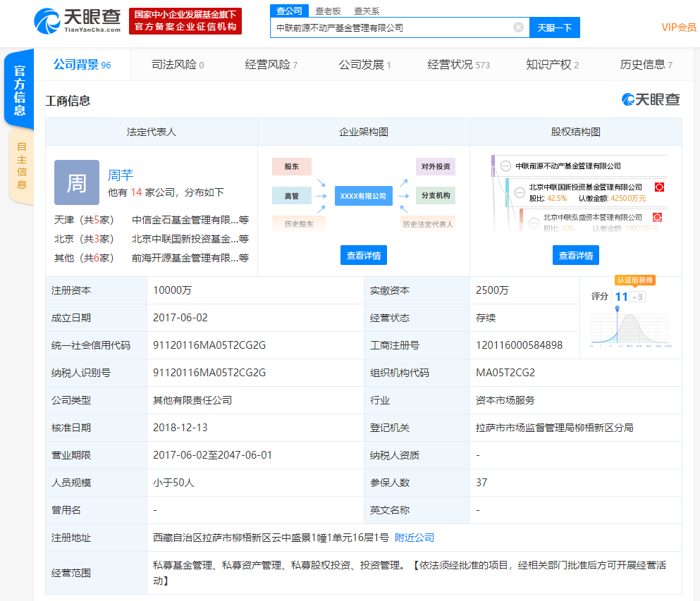Select establishment date 2017-06-02
Image resolution: width=700 pixels, height=601 pixels.
click(x=180, y=318)
